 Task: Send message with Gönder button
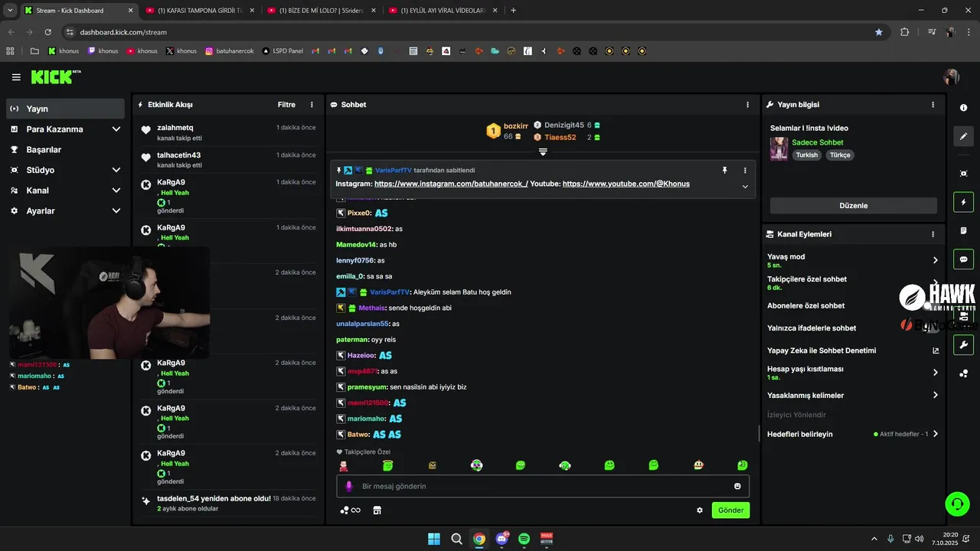click(730, 510)
